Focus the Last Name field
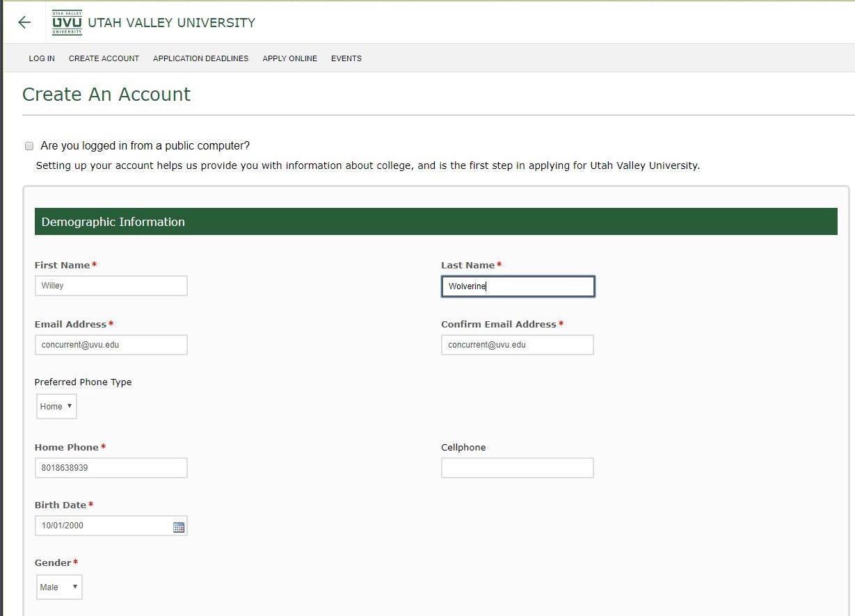 518,286
